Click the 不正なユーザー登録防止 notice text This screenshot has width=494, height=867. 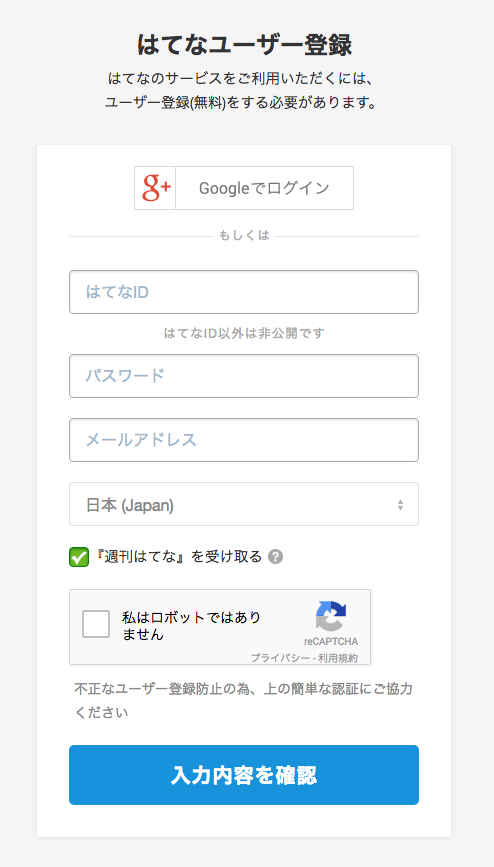click(x=243, y=701)
